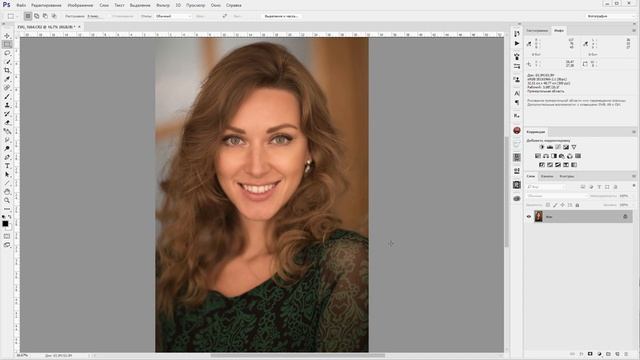
Task: Add a layer mask from Layers footer
Action: pos(590,354)
